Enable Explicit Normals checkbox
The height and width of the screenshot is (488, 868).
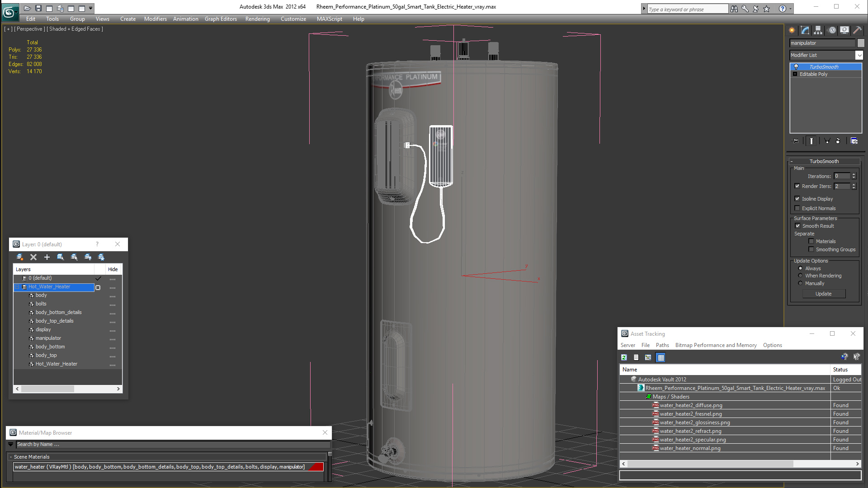(797, 208)
